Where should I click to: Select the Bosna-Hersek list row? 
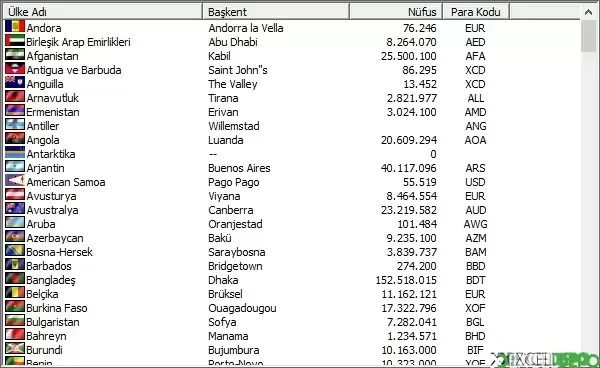[292, 252]
